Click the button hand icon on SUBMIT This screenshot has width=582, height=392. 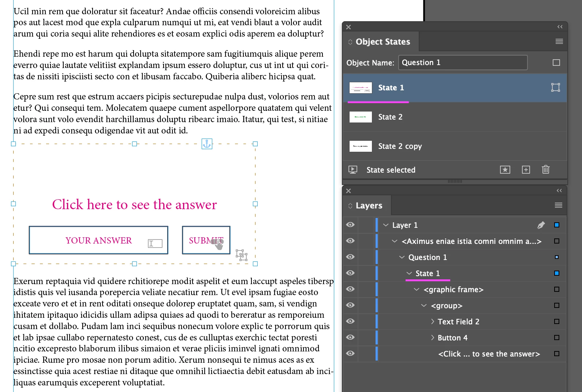click(217, 244)
